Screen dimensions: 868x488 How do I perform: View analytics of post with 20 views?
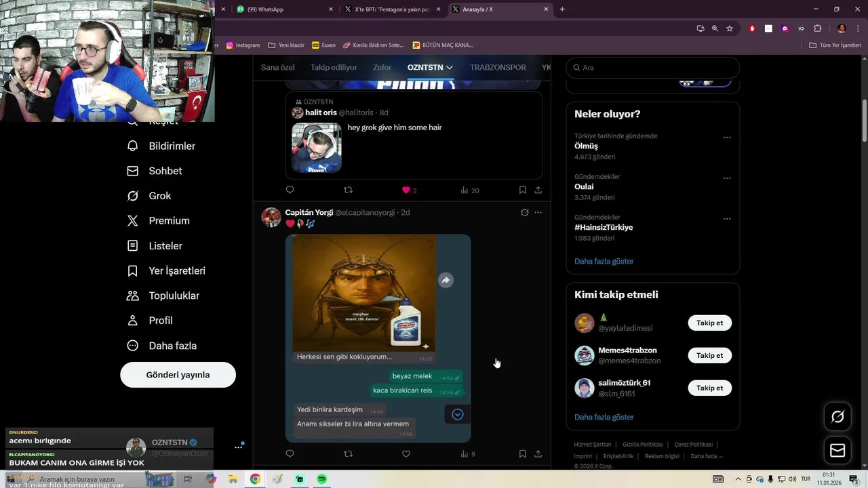[x=469, y=190]
